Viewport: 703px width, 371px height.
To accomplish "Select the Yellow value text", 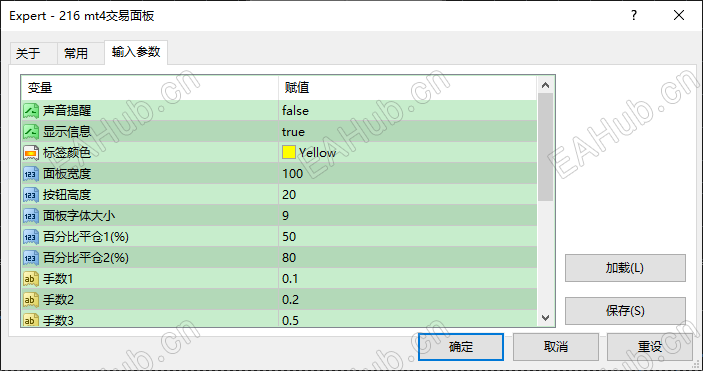I will [317, 153].
